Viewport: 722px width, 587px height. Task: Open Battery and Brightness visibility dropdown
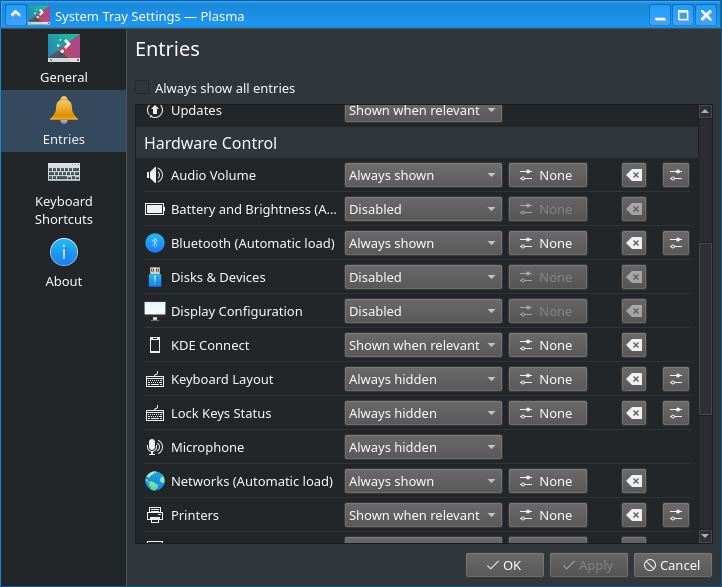click(423, 209)
